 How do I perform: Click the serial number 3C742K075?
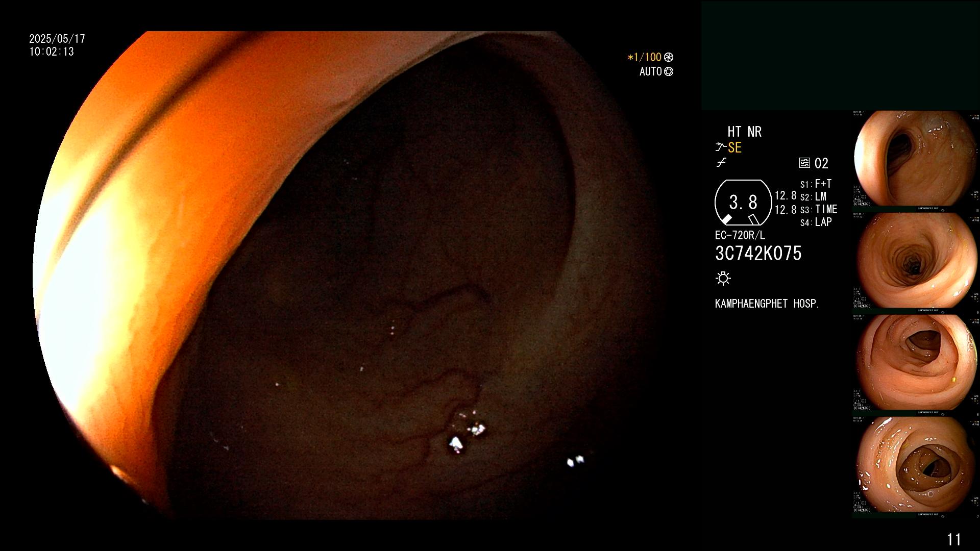(758, 253)
